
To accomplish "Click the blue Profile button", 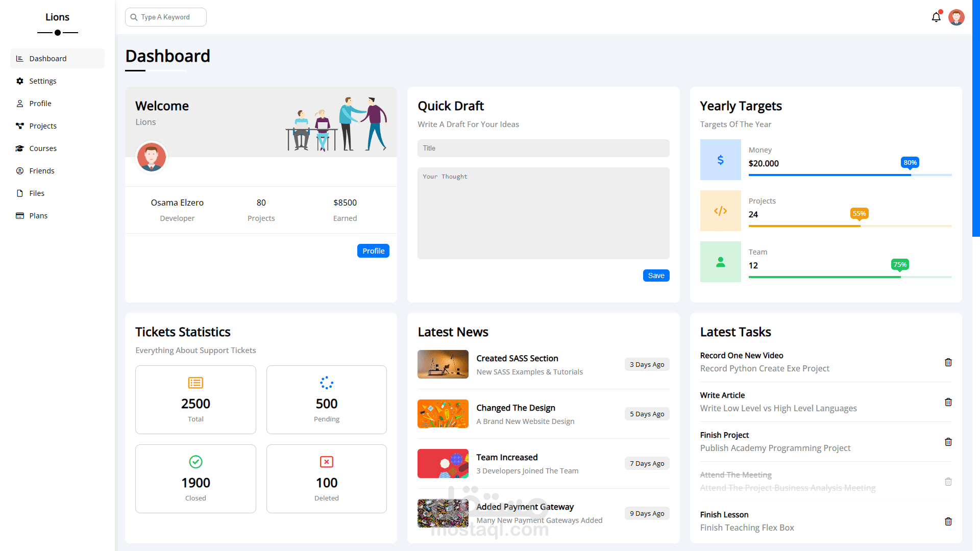I will click(373, 251).
